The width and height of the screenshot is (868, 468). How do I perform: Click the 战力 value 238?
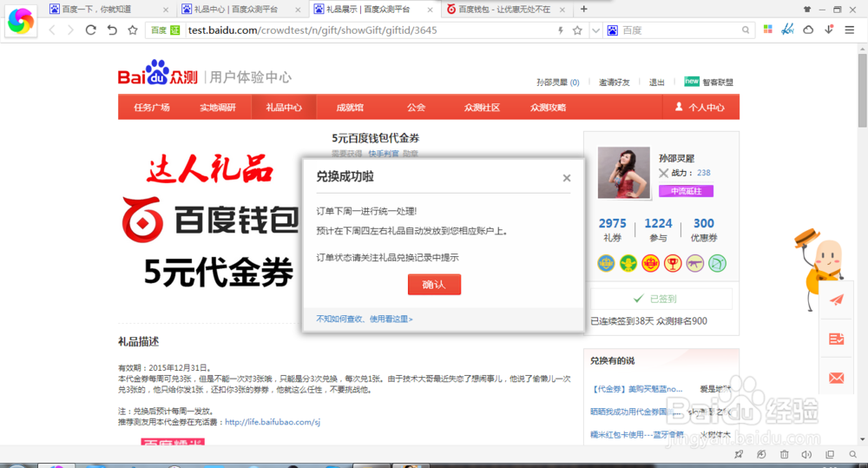pyautogui.click(x=704, y=173)
